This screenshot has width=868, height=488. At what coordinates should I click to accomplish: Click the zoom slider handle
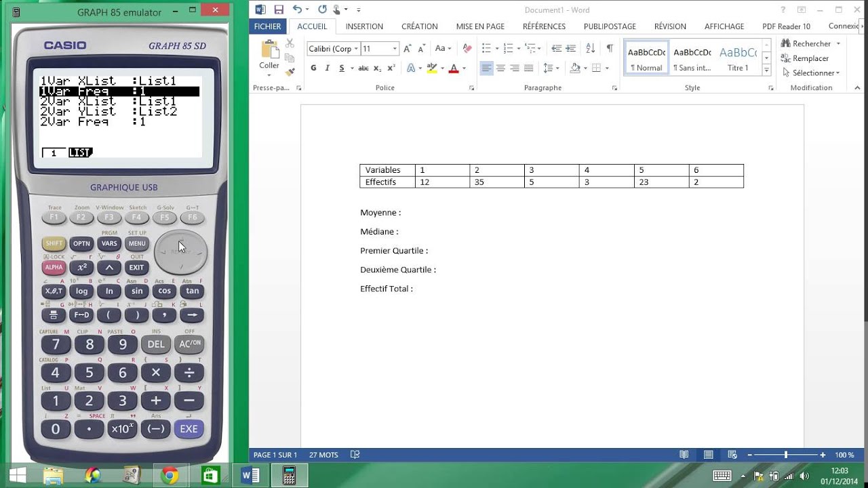click(786, 455)
